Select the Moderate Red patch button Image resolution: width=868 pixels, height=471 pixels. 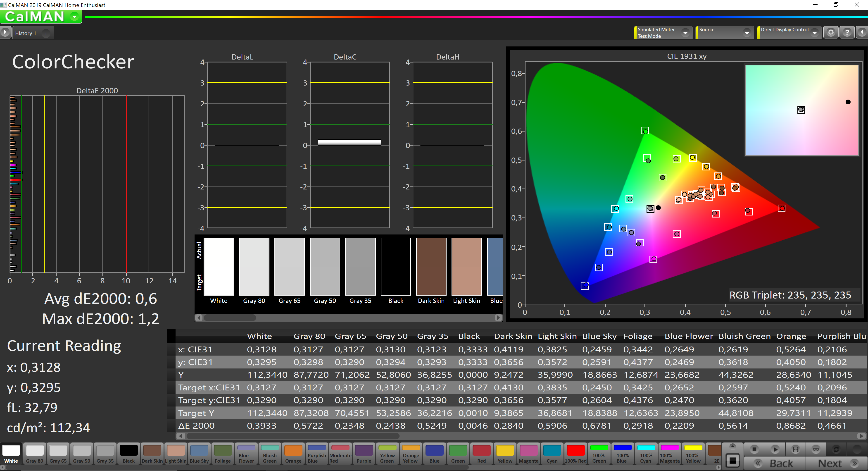tap(340, 454)
